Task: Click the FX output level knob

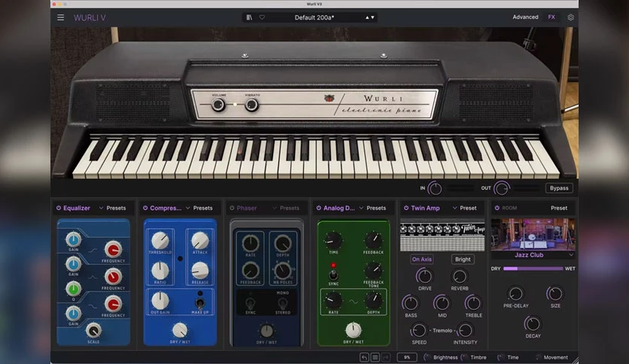Action: click(501, 188)
